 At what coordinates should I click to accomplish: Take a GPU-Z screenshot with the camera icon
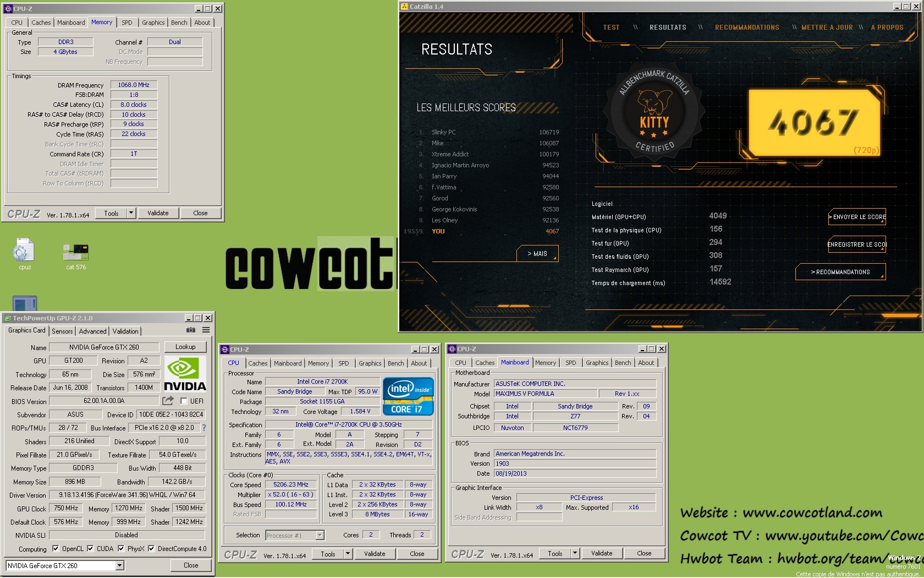coord(191,330)
